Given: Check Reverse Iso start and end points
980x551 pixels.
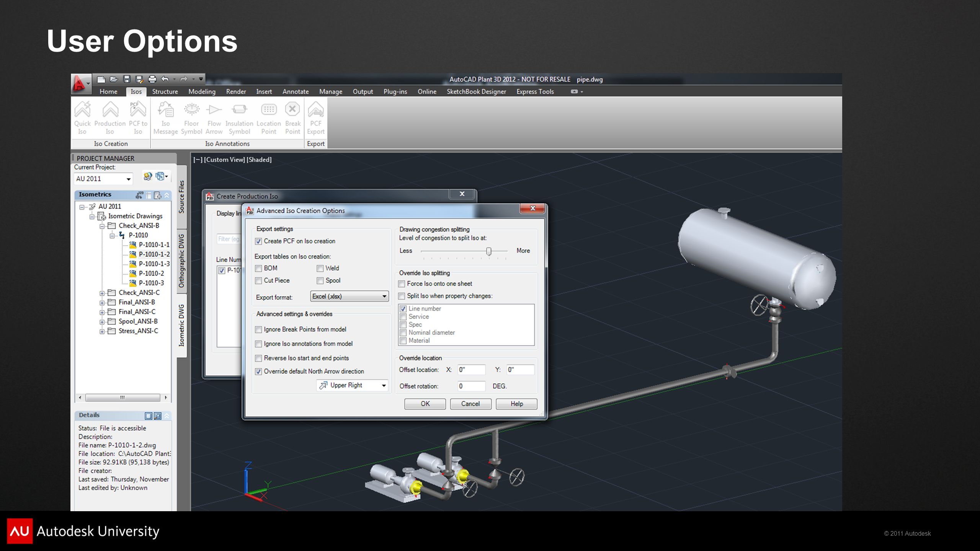Looking at the screenshot, I should point(258,358).
